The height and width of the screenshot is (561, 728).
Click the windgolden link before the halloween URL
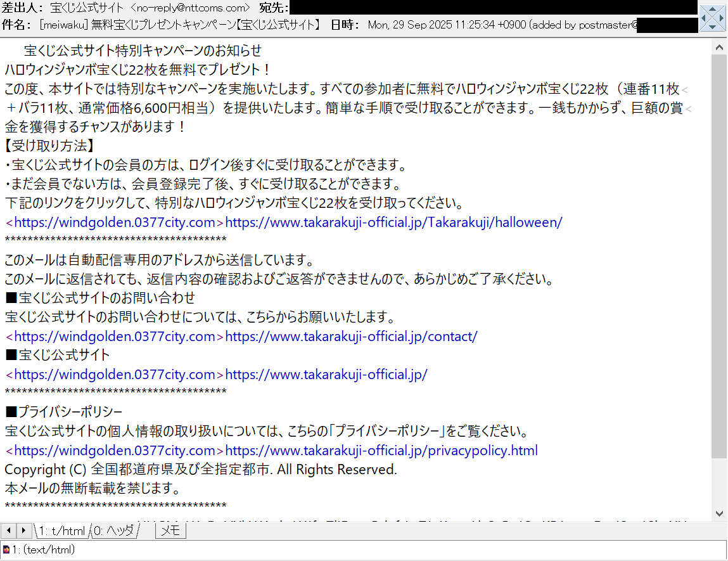point(115,222)
